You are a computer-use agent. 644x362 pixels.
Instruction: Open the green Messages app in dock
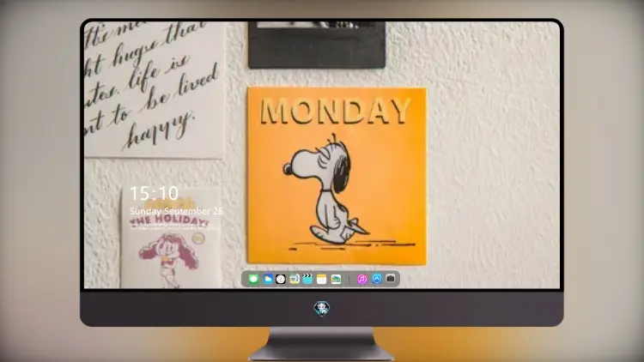pyautogui.click(x=253, y=279)
